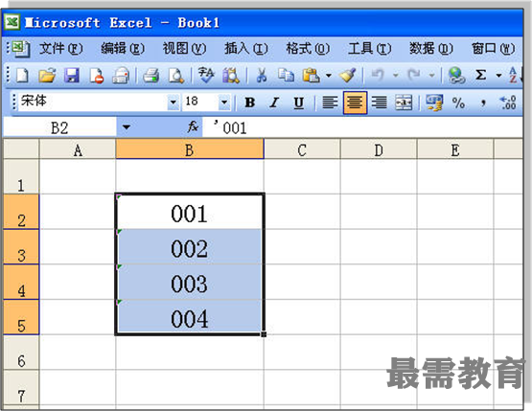The image size is (532, 411).
Task: Open the Name Box dropdown arrow
Action: click(127, 127)
